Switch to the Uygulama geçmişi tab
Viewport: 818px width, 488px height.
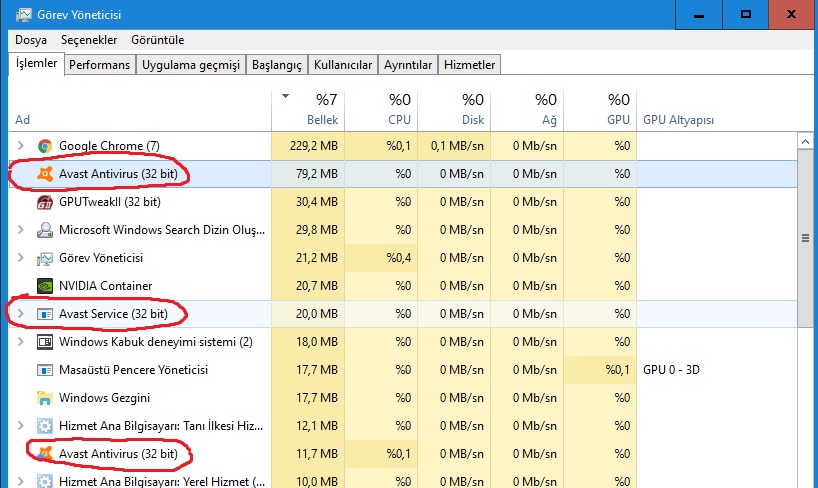tap(191, 65)
